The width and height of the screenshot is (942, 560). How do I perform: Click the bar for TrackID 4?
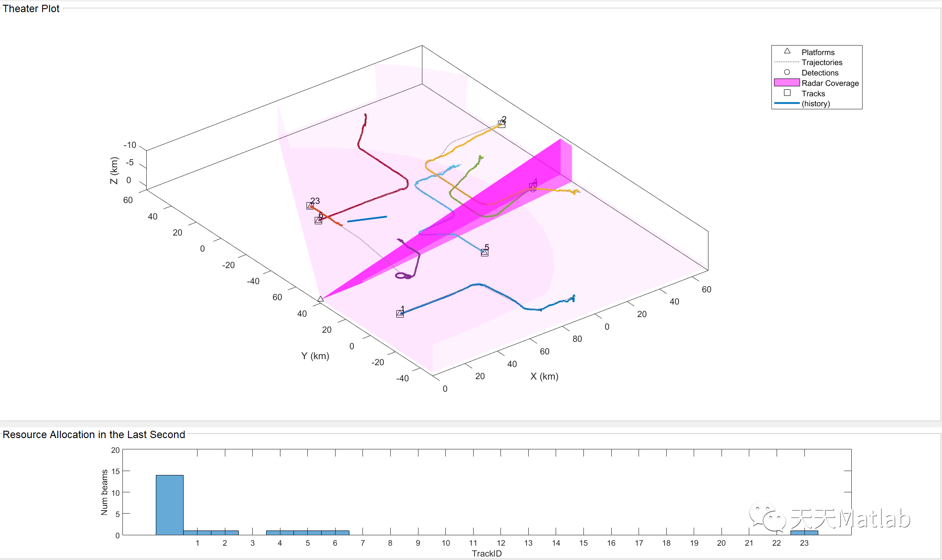pyautogui.click(x=280, y=533)
